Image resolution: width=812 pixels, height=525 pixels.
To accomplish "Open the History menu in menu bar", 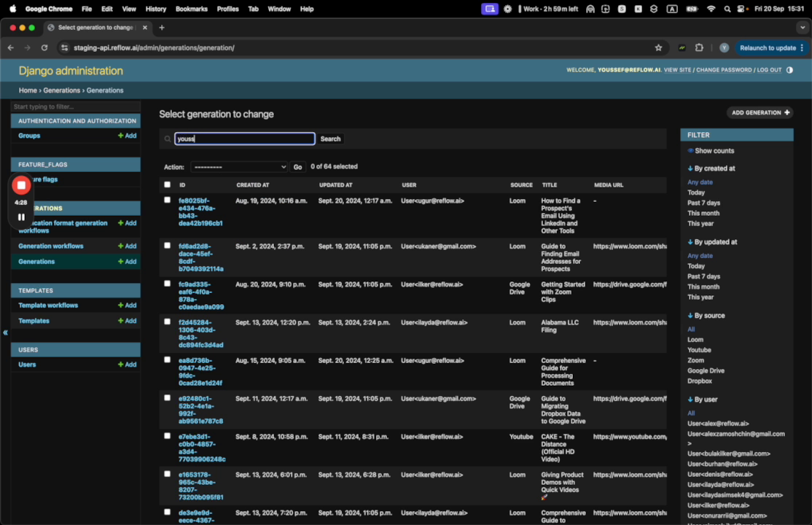I will [x=155, y=9].
